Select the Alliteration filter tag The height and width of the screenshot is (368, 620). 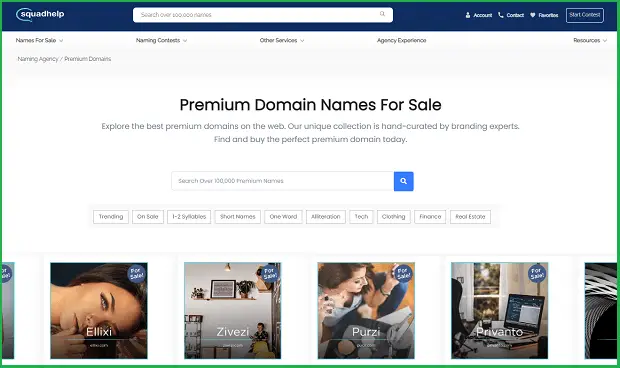click(x=326, y=217)
